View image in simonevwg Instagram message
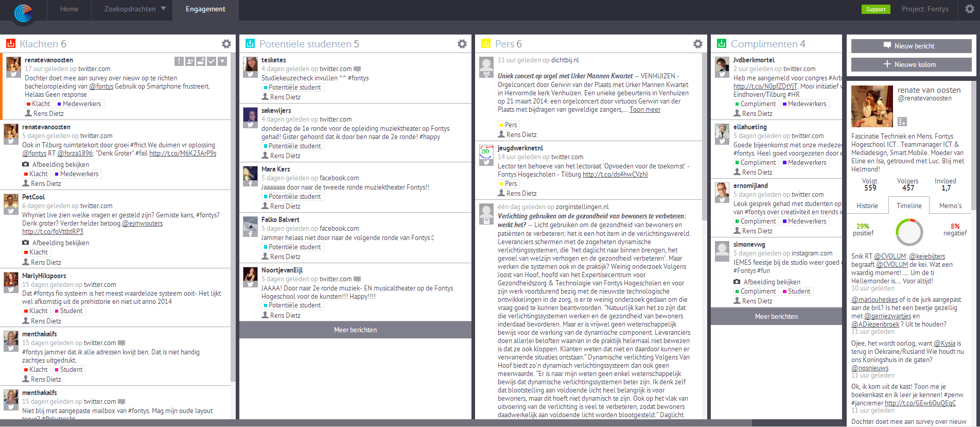 point(767,282)
